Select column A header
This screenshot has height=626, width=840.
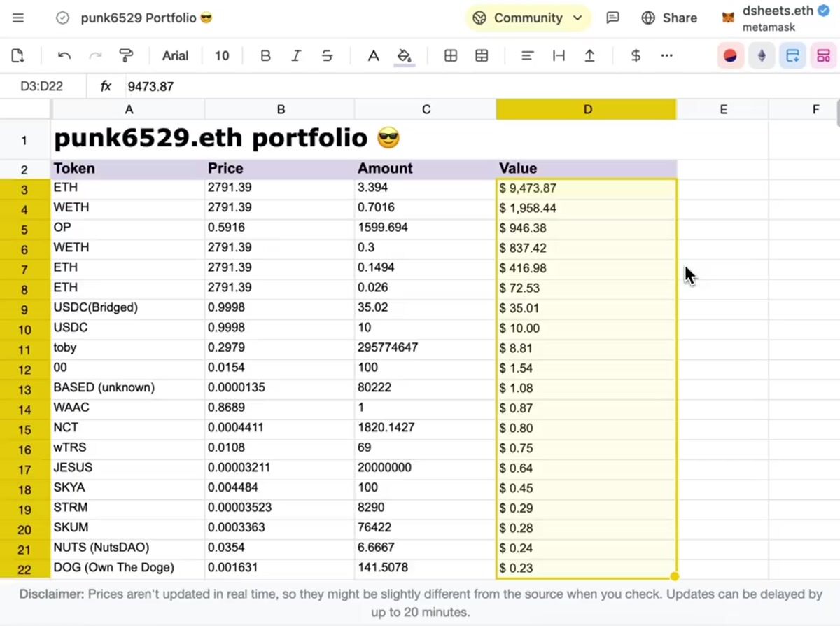[129, 109]
